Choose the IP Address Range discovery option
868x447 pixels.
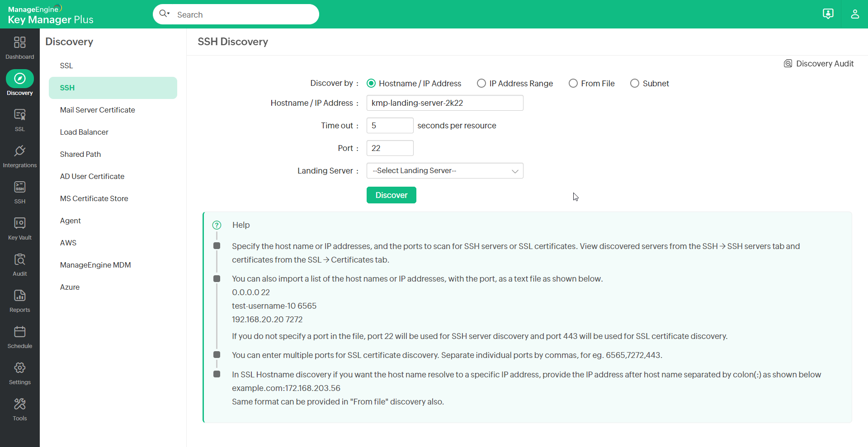481,83
